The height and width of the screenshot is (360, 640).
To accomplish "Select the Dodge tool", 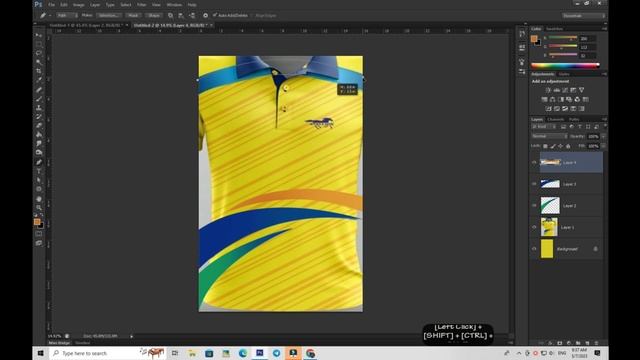I will point(39,153).
